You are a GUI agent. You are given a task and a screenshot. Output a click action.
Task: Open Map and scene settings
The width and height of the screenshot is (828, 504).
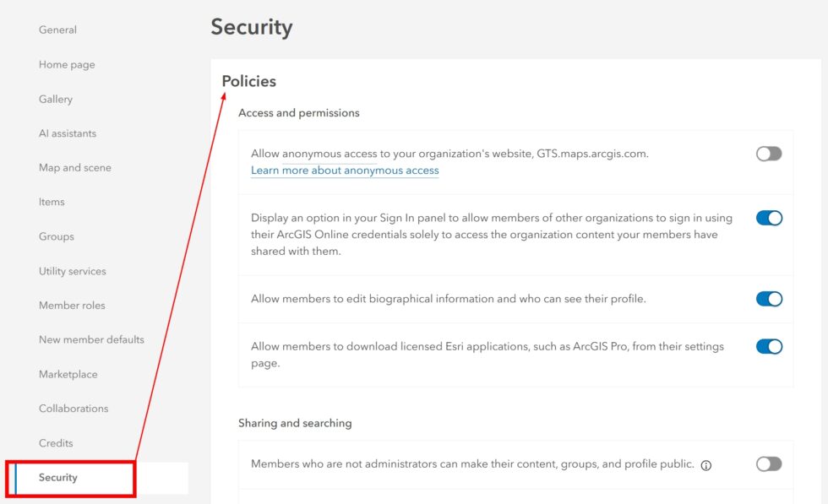click(x=74, y=167)
